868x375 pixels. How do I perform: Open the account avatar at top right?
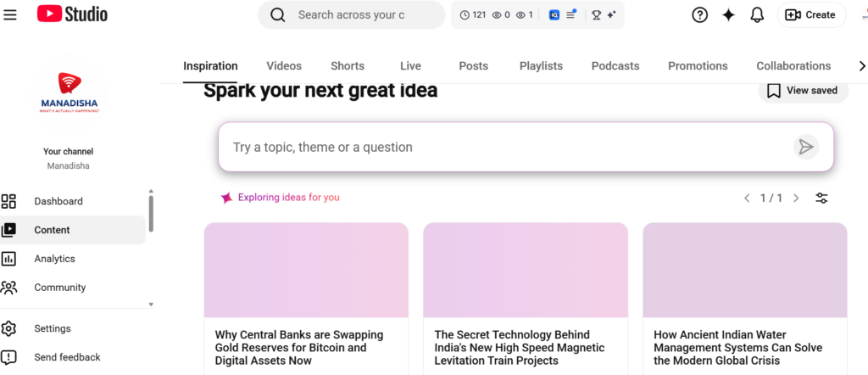click(864, 15)
